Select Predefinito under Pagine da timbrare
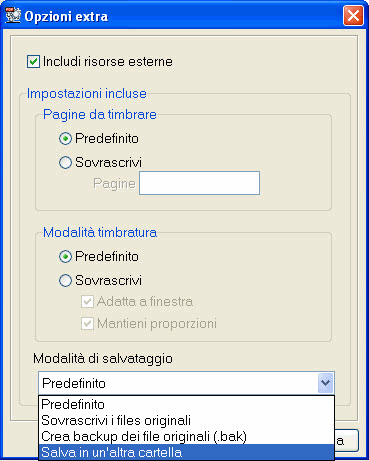This screenshot has width=369, height=461. click(x=65, y=138)
